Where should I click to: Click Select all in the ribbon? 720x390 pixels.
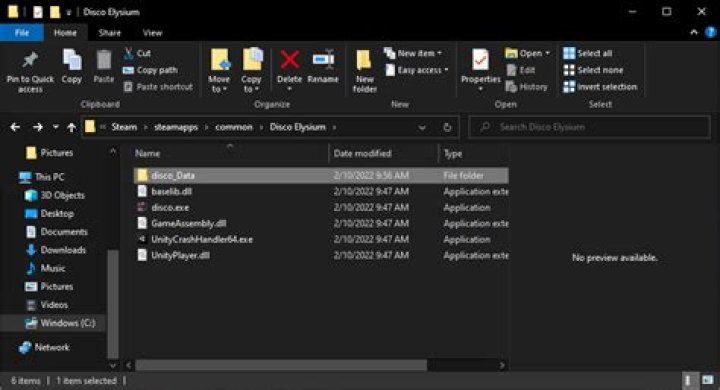588,53
